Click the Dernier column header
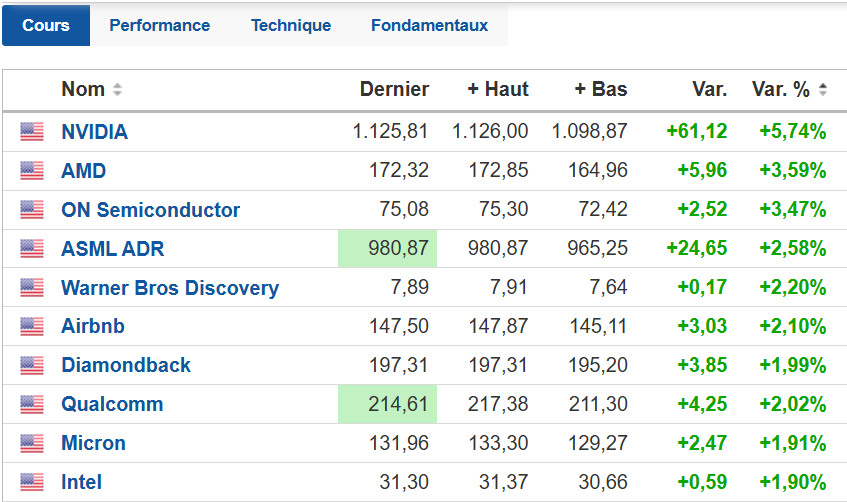Image resolution: width=847 pixels, height=502 pixels. [394, 89]
